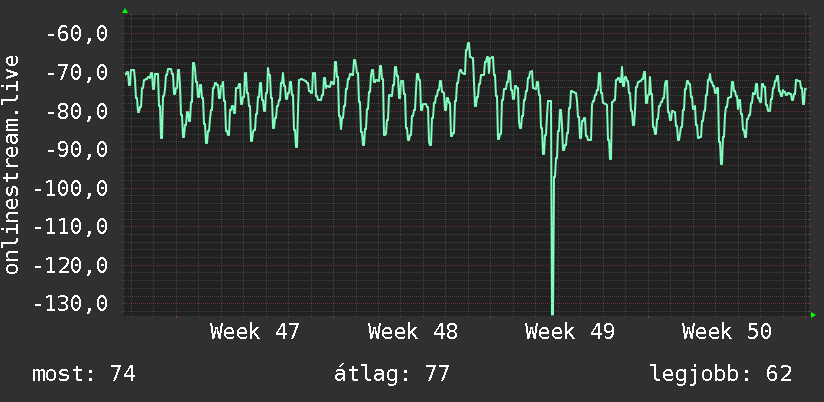Click the -60,0 y-axis value

point(77,34)
